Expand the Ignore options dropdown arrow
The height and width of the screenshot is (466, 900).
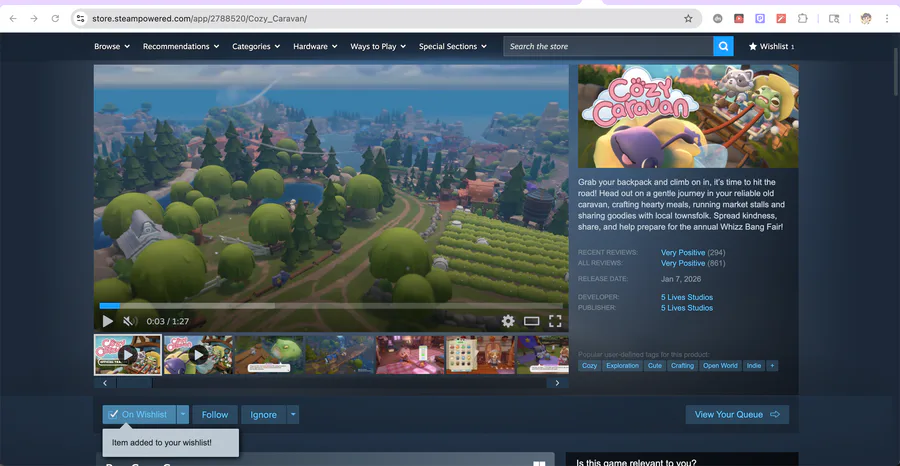(293, 414)
